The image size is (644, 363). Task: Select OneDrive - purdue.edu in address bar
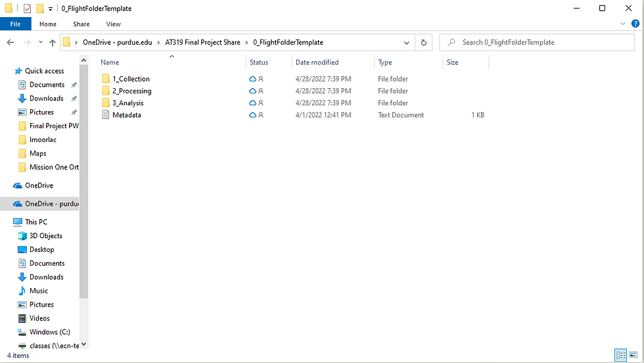pos(118,42)
